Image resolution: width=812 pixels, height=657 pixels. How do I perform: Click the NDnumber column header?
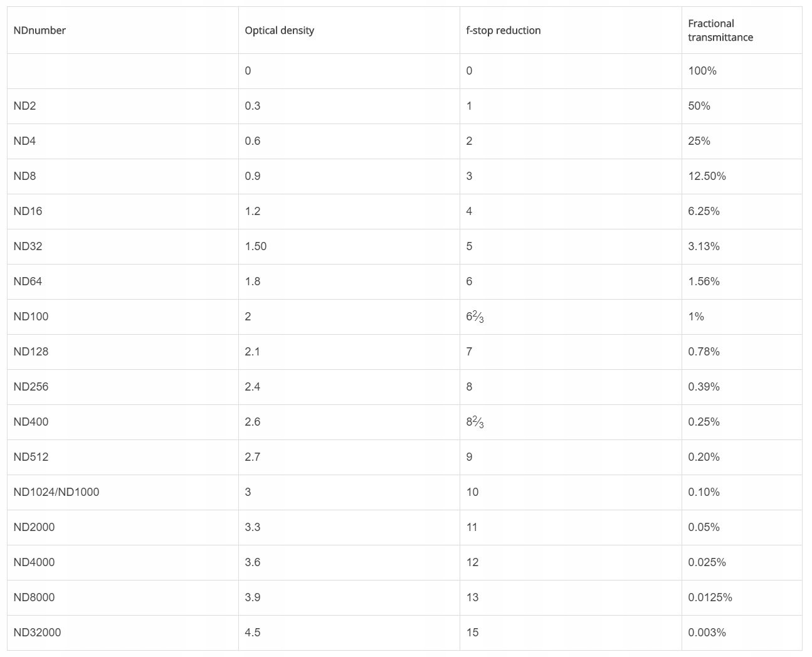[40, 30]
